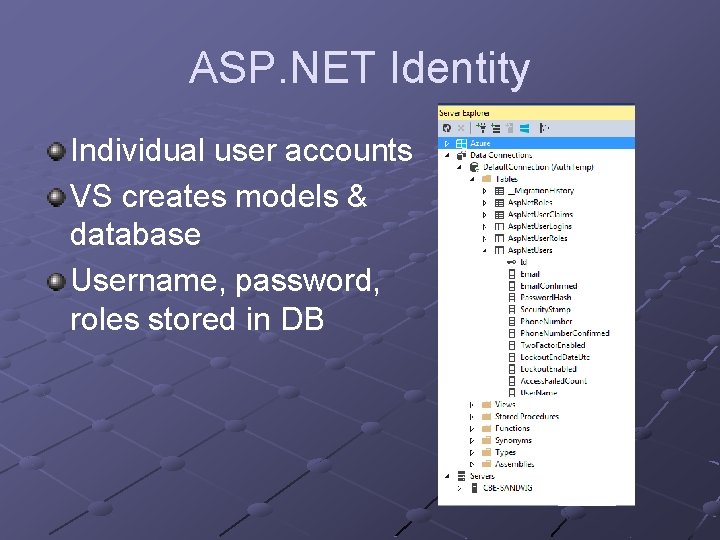Click the AspNetUserLogins table icon
Screen dimensions: 720x540
[x=499, y=226]
